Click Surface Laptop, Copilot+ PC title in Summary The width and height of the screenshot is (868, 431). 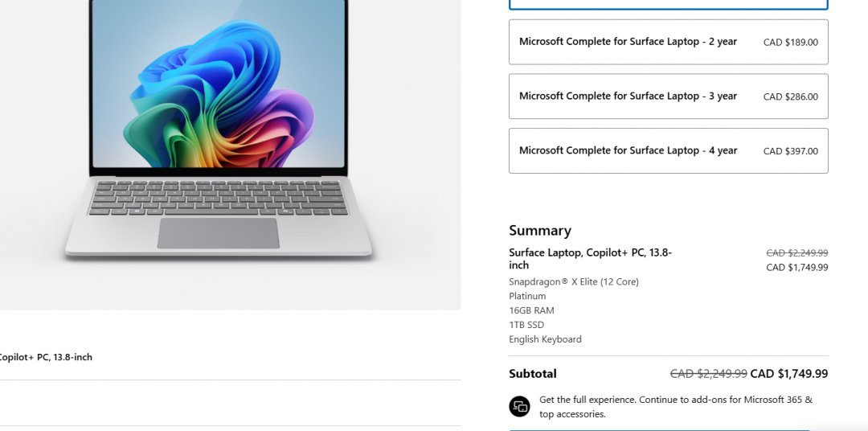click(590, 259)
